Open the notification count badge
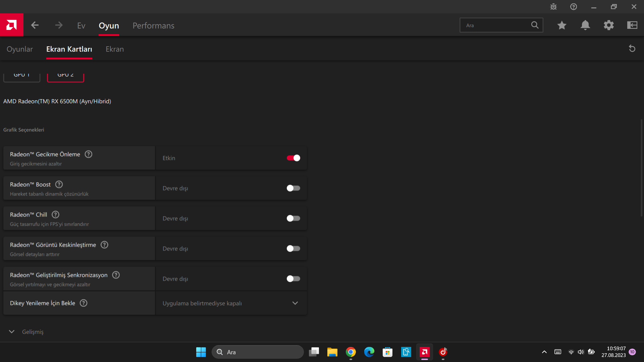The height and width of the screenshot is (362, 644). point(632,352)
